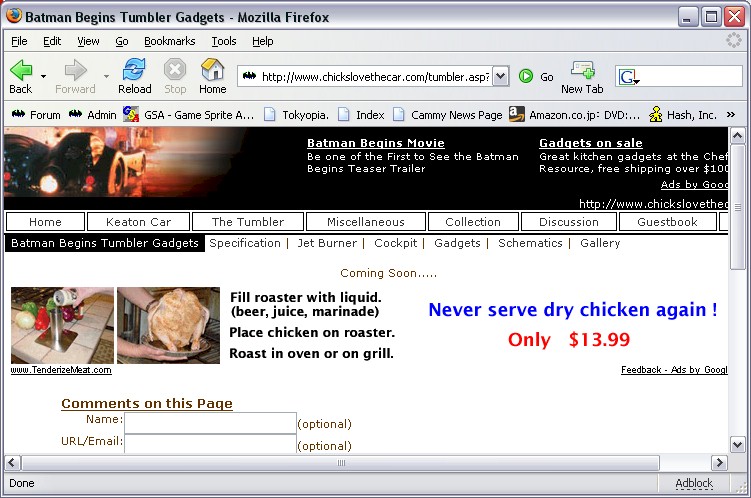Open the Admin bookmark
This screenshot has height=498, width=751.
[x=93, y=115]
